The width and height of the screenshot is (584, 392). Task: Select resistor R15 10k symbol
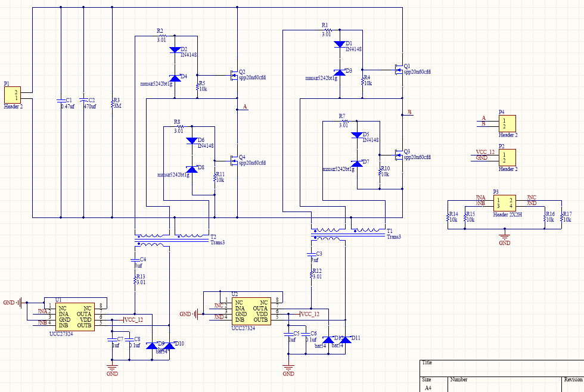tap(465, 217)
